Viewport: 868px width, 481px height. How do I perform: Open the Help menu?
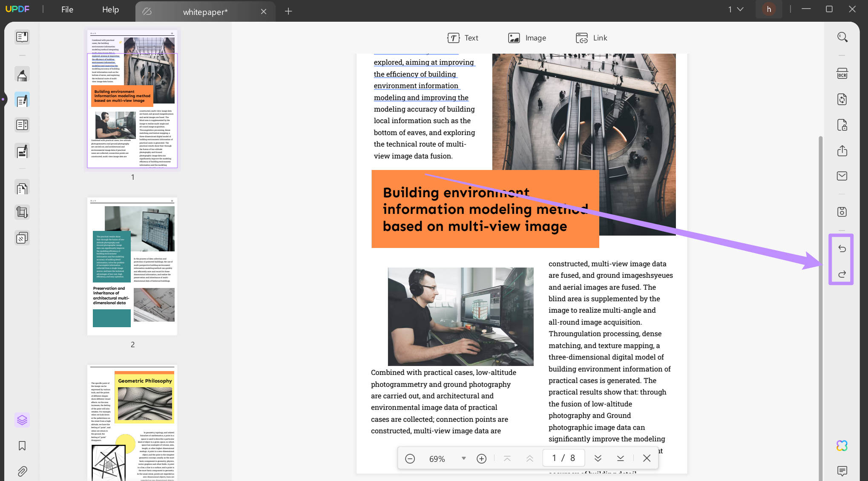click(x=110, y=9)
